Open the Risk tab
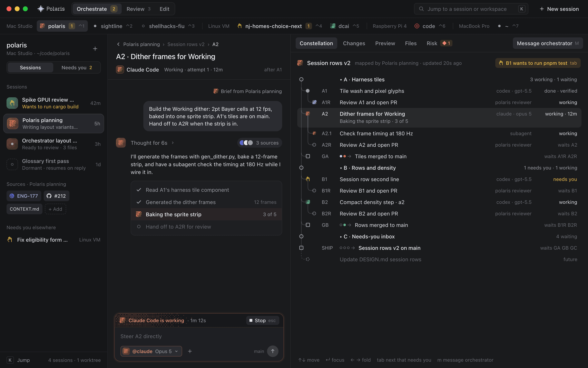Viewport: 588px width, 368px height. click(439, 43)
